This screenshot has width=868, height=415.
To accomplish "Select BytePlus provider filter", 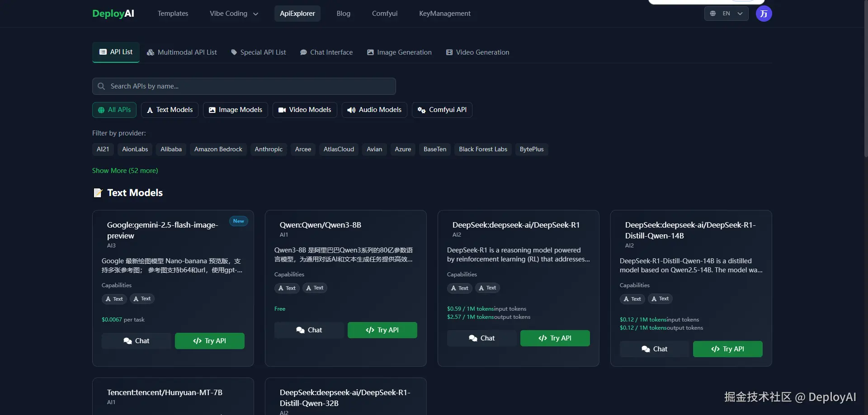I will click(x=532, y=149).
